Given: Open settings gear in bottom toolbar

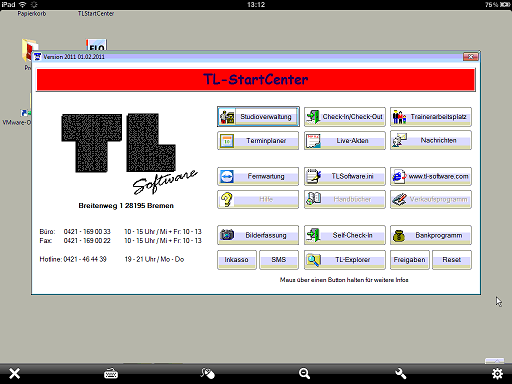Looking at the screenshot, I should coord(497,374).
